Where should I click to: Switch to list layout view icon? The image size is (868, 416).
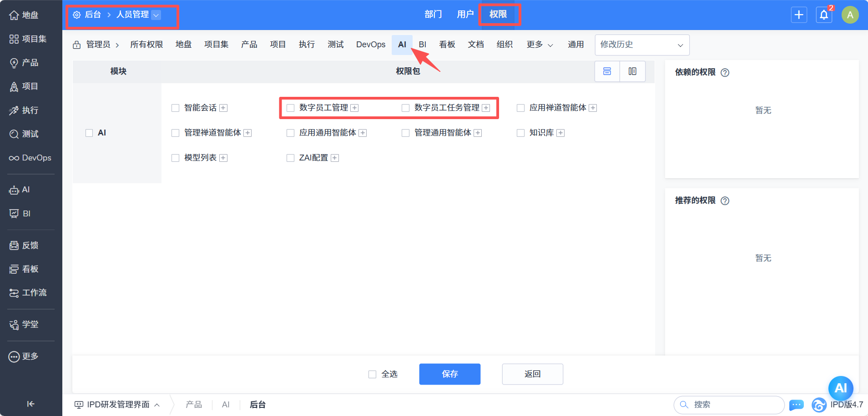(x=607, y=71)
